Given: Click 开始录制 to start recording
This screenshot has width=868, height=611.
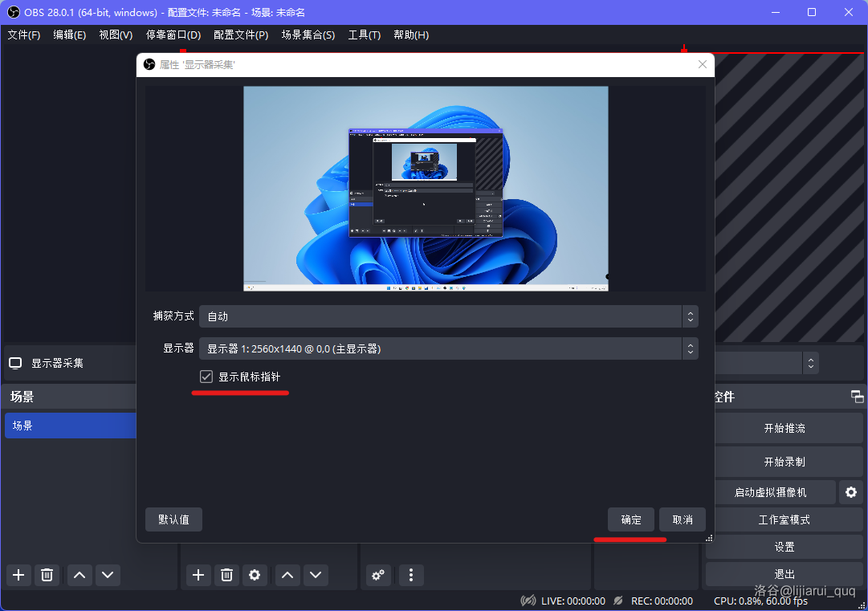Looking at the screenshot, I should pos(784,462).
